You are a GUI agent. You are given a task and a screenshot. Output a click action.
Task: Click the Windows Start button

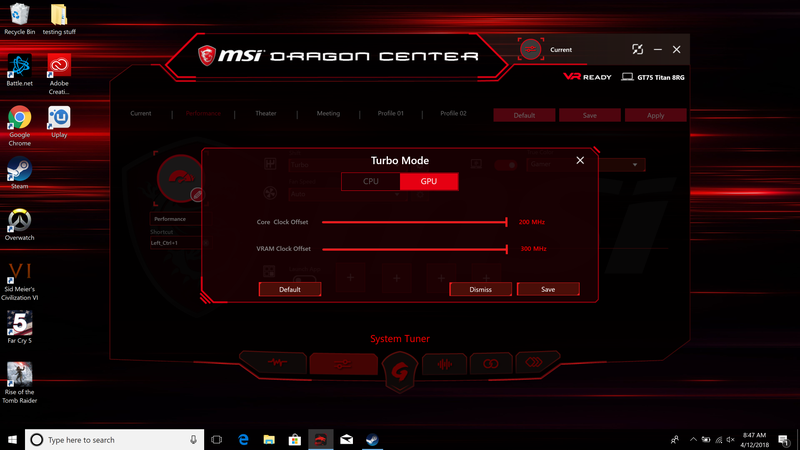(x=12, y=440)
